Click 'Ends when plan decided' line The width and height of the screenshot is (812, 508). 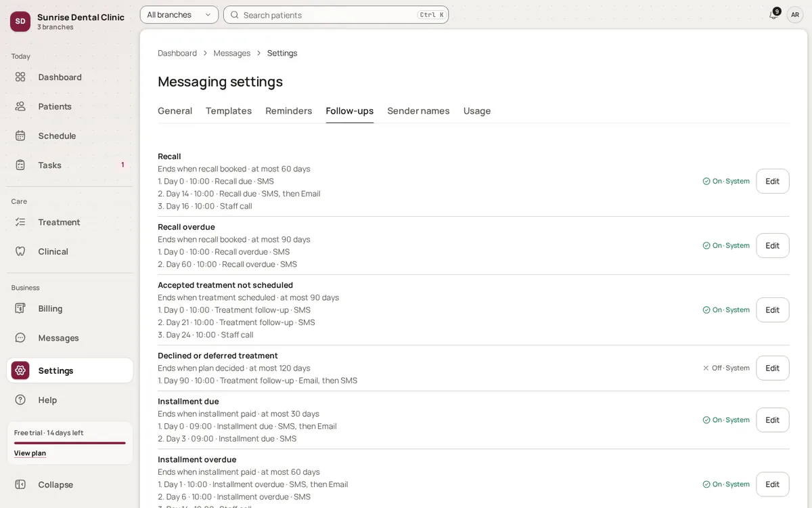click(234, 368)
